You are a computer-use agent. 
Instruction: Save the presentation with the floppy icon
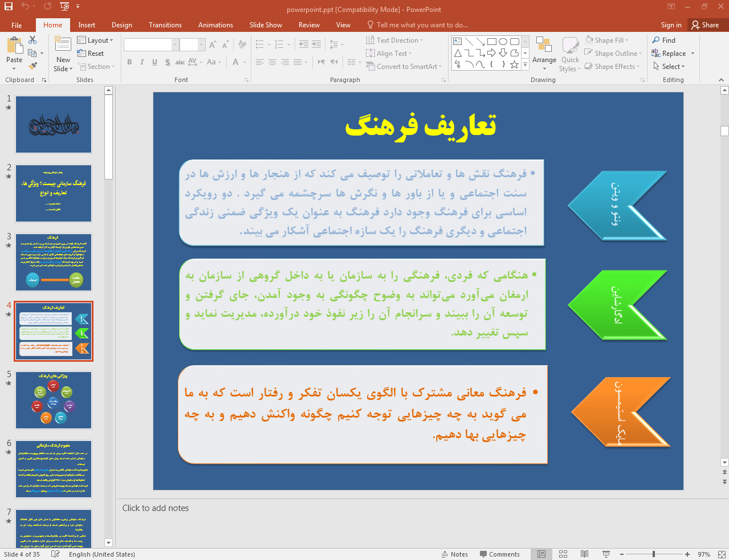pos(9,7)
